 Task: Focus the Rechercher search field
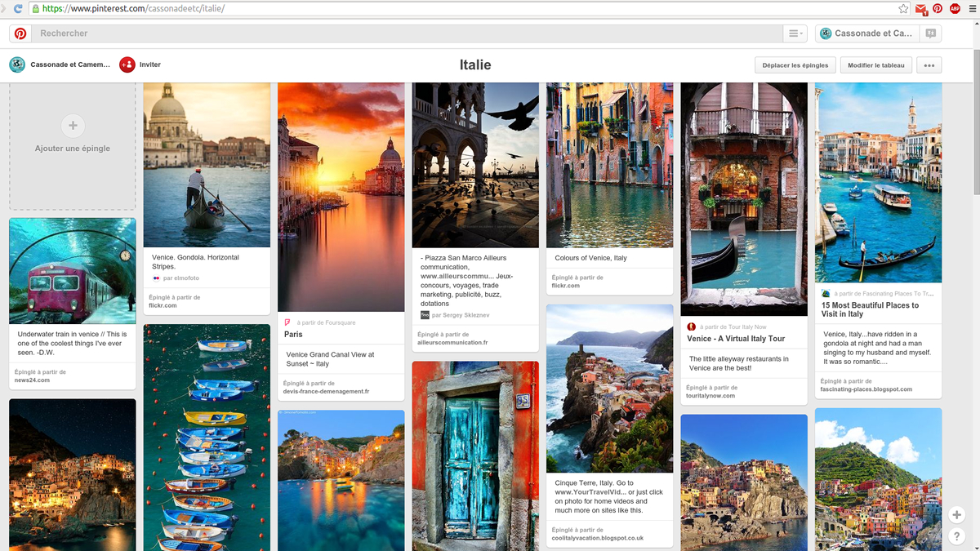[408, 33]
